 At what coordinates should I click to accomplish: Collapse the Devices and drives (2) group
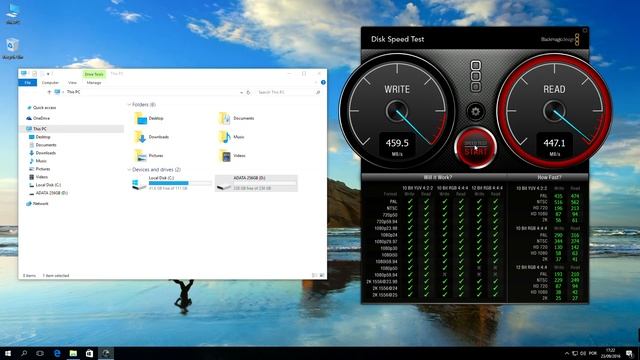pyautogui.click(x=129, y=170)
